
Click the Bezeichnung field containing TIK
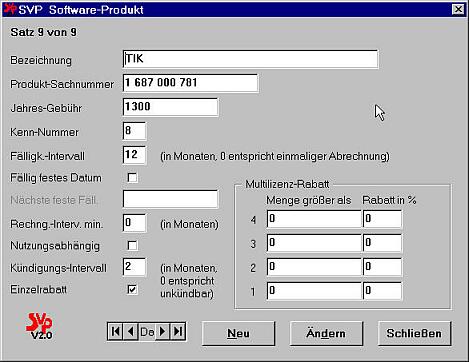[x=250, y=59]
